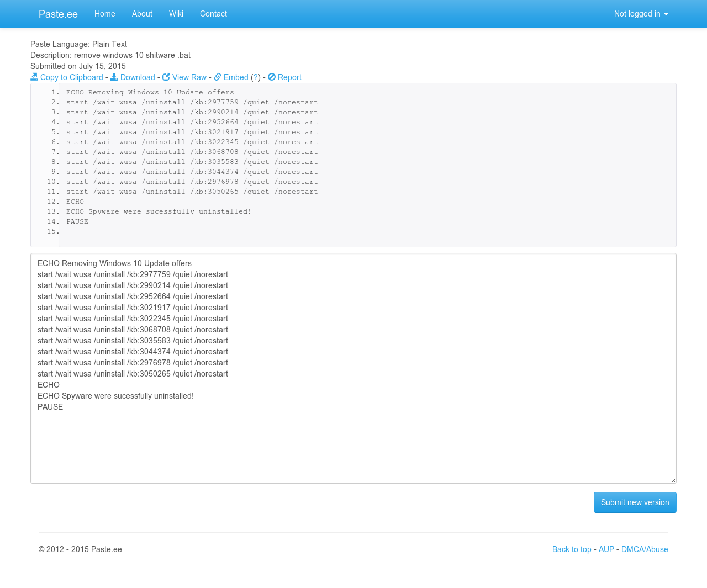Click code line containing kb:2952664
The image size is (707, 588).
pos(192,122)
